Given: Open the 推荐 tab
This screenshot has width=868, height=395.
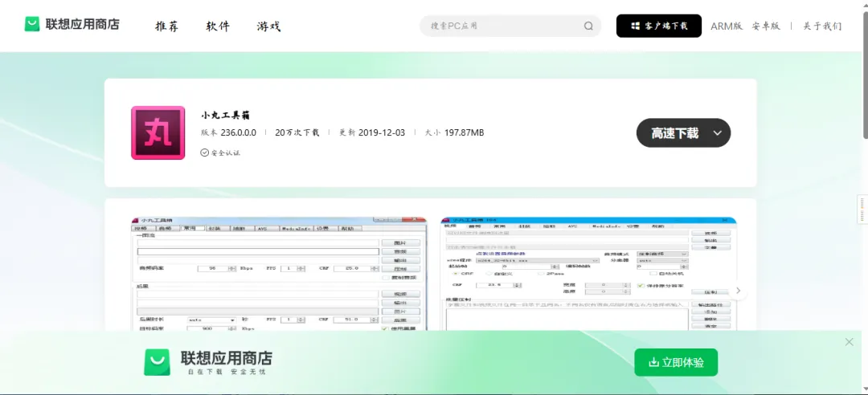Looking at the screenshot, I should [166, 26].
